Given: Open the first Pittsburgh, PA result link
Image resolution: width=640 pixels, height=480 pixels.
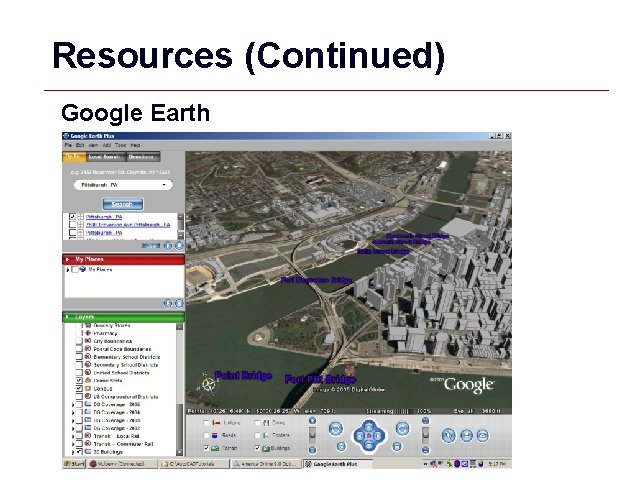Looking at the screenshot, I should pyautogui.click(x=104, y=217).
